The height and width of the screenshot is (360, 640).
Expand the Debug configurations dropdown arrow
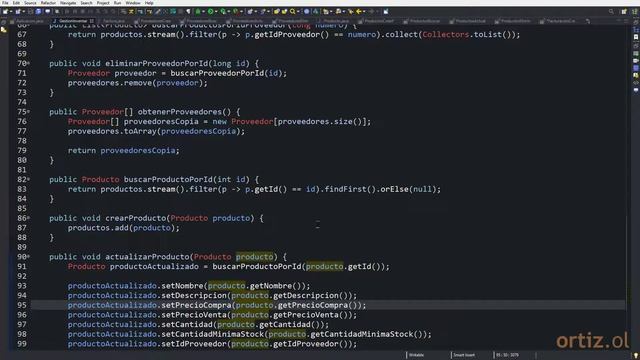click(203, 11)
